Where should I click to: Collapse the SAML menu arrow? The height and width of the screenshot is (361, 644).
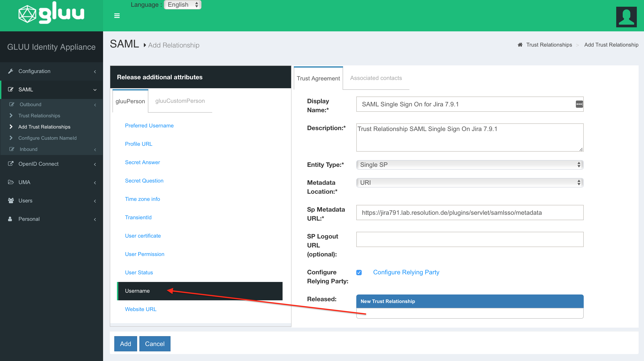coord(95,90)
